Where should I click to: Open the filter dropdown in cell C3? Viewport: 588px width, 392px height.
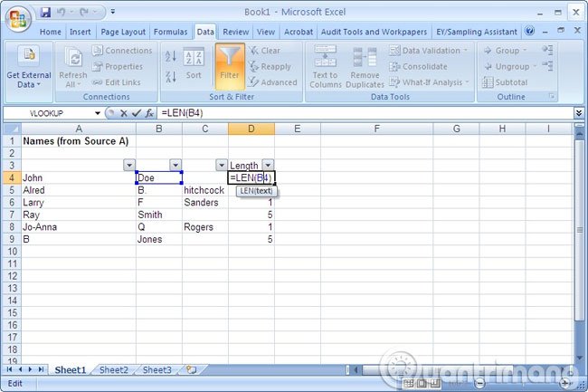(x=222, y=165)
